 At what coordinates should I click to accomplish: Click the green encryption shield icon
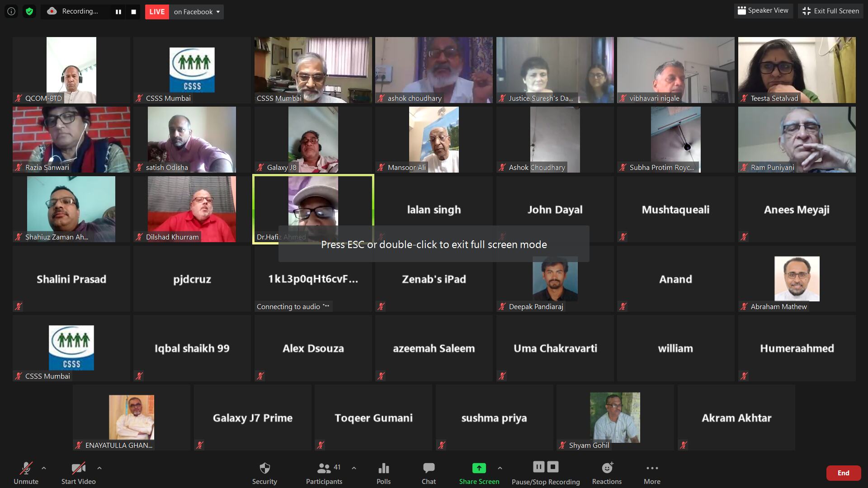point(29,11)
